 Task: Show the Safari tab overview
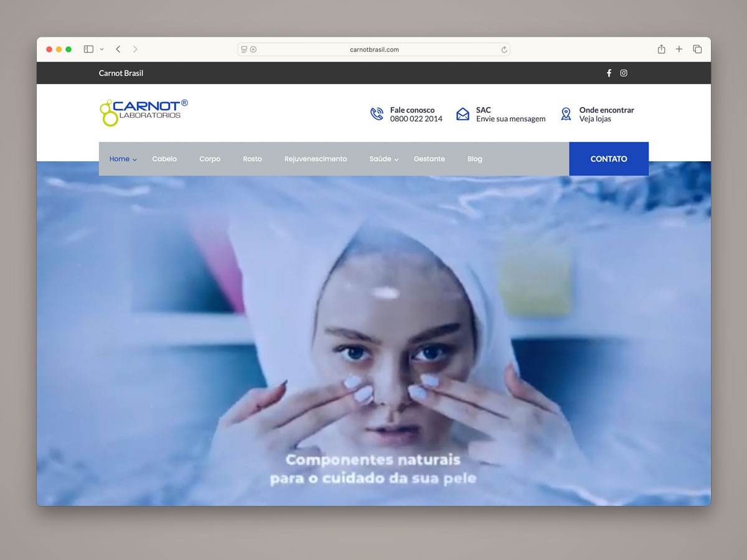pos(697,49)
